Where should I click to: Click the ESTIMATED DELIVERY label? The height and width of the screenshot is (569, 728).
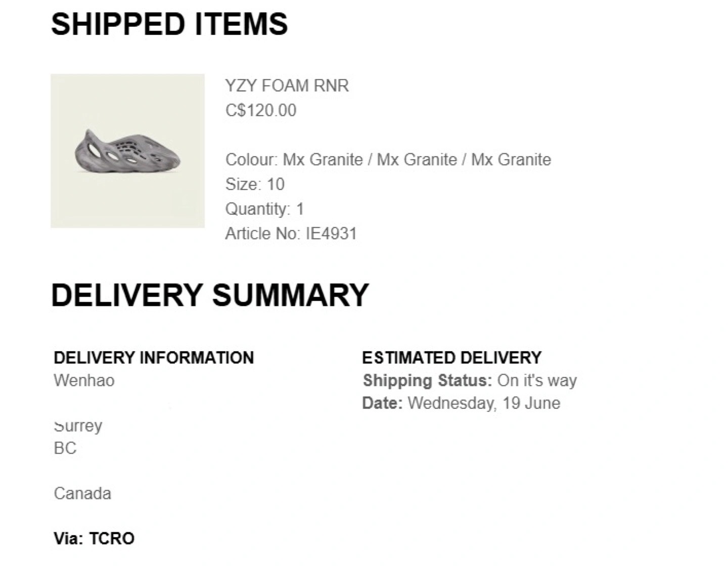[x=451, y=357]
